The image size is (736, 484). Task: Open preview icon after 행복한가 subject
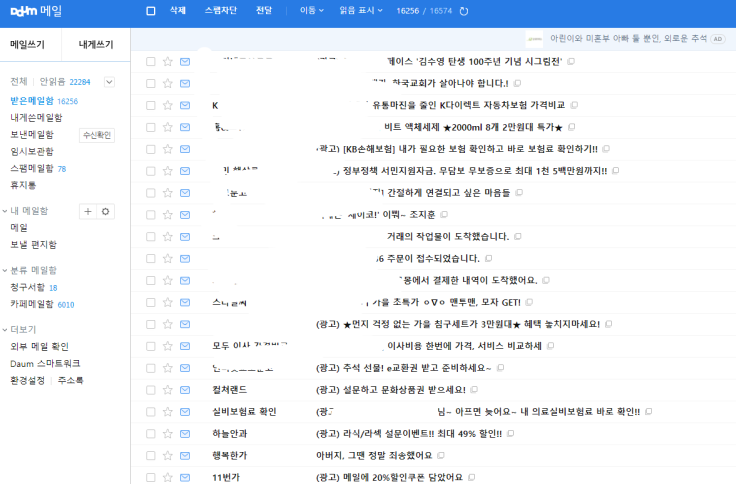pos(441,455)
